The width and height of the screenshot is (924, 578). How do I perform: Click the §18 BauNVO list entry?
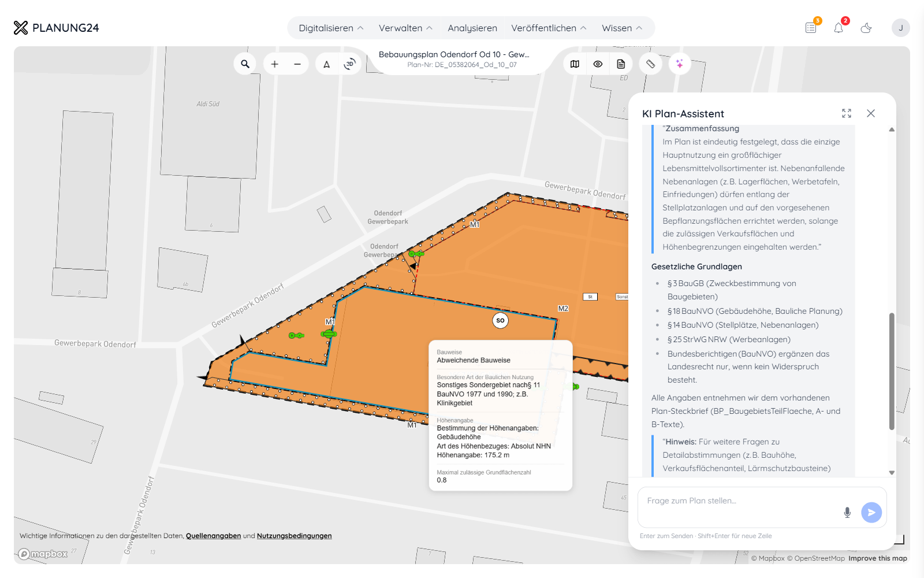click(755, 311)
